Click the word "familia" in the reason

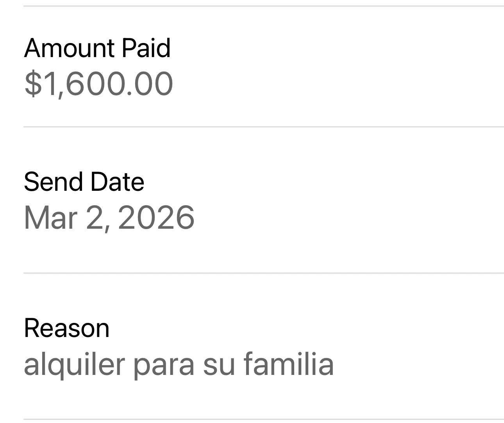coord(288,364)
